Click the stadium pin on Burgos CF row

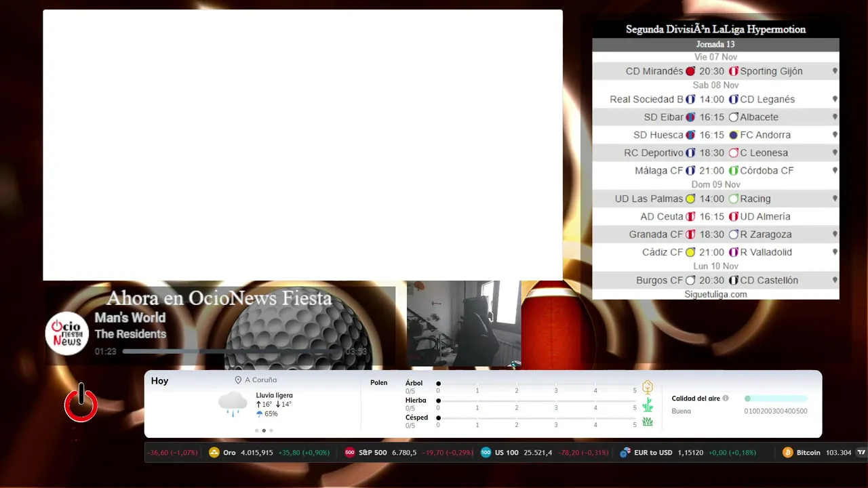coord(835,280)
